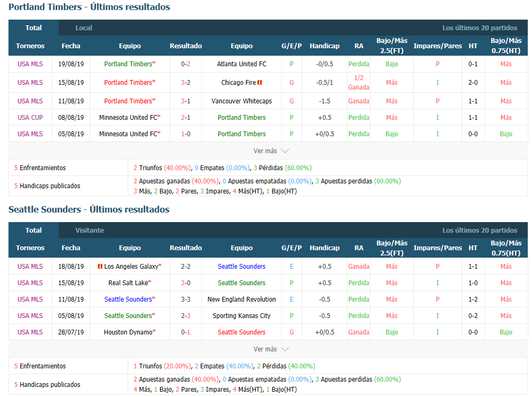This screenshot has height=397, width=532.
Task: Expand Ver más under Portland Timbers results
Action: tap(271, 151)
